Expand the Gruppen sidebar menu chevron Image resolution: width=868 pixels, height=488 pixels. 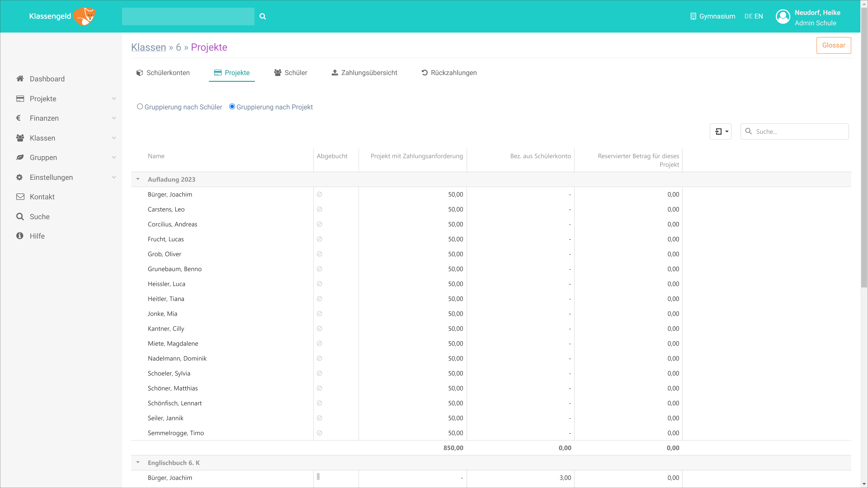pyautogui.click(x=114, y=158)
